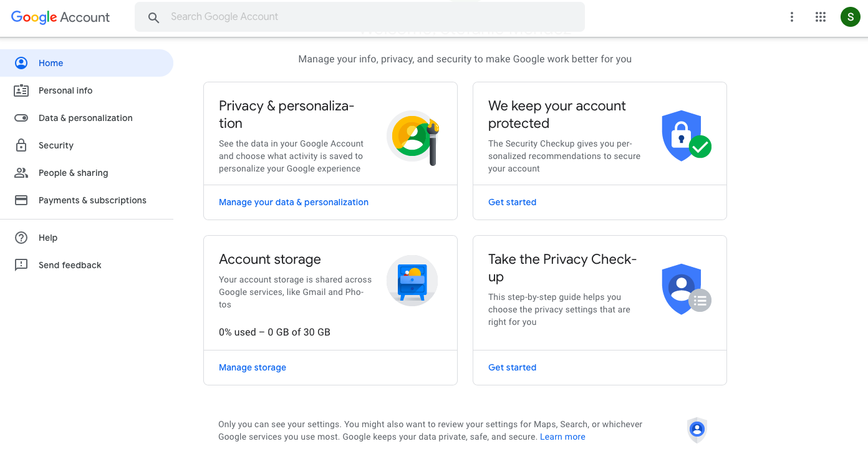
Task: Click the Manage storage link
Action: (253, 367)
